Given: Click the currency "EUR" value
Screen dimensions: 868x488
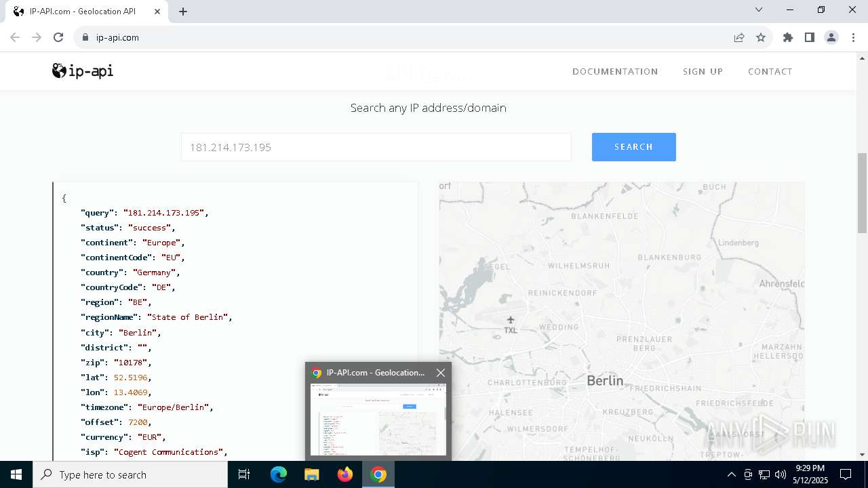Looking at the screenshot, I should (x=149, y=437).
